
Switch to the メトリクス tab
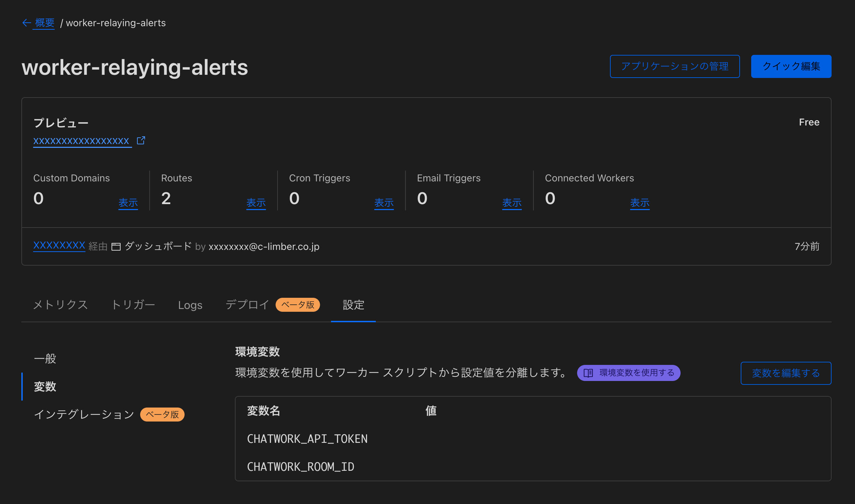[60, 305]
